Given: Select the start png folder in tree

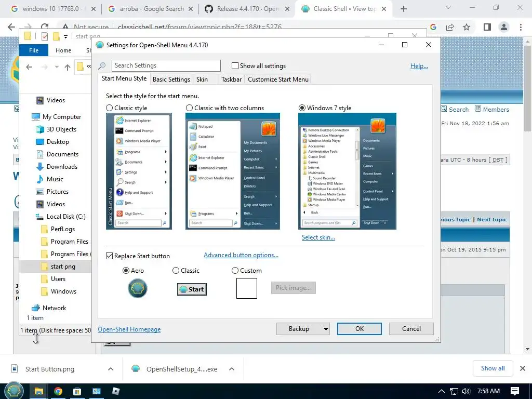Looking at the screenshot, I should coord(63,267).
